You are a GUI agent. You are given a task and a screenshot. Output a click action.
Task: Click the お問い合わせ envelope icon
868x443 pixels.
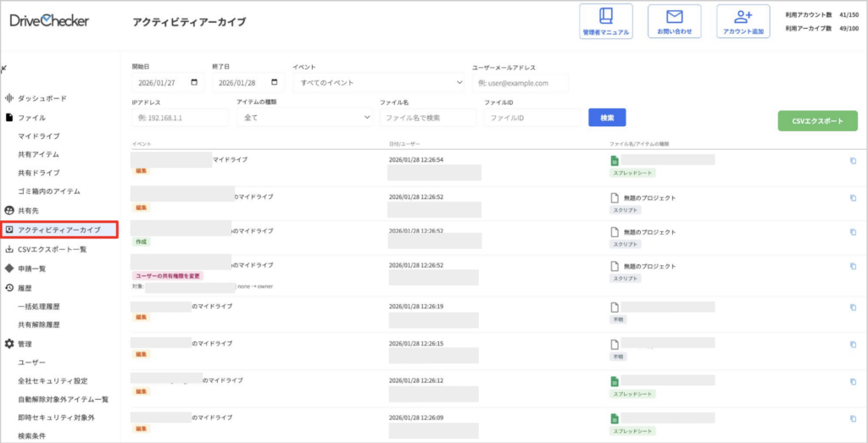point(674,17)
